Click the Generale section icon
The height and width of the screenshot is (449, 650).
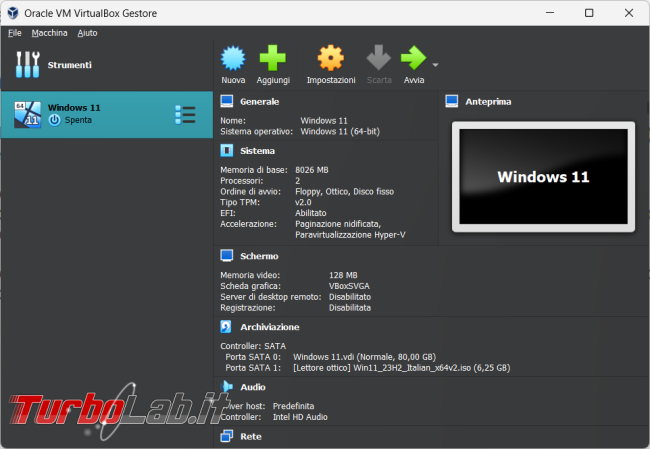tap(227, 101)
